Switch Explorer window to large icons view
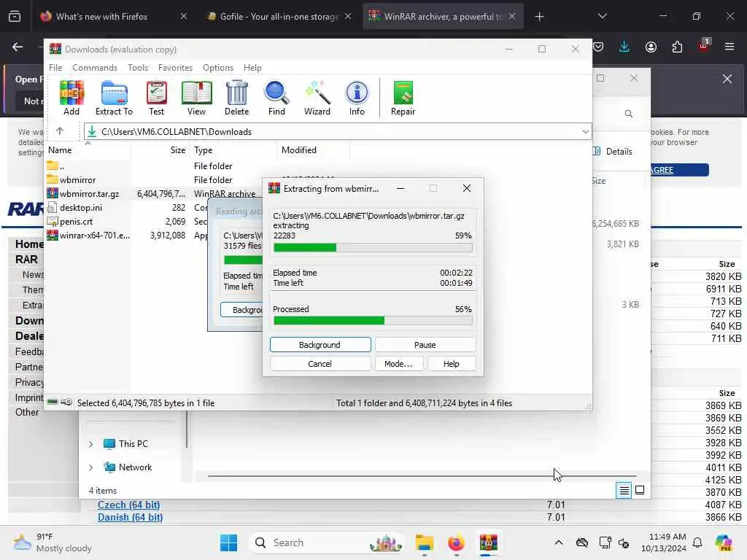The height and width of the screenshot is (560, 747). (x=640, y=490)
